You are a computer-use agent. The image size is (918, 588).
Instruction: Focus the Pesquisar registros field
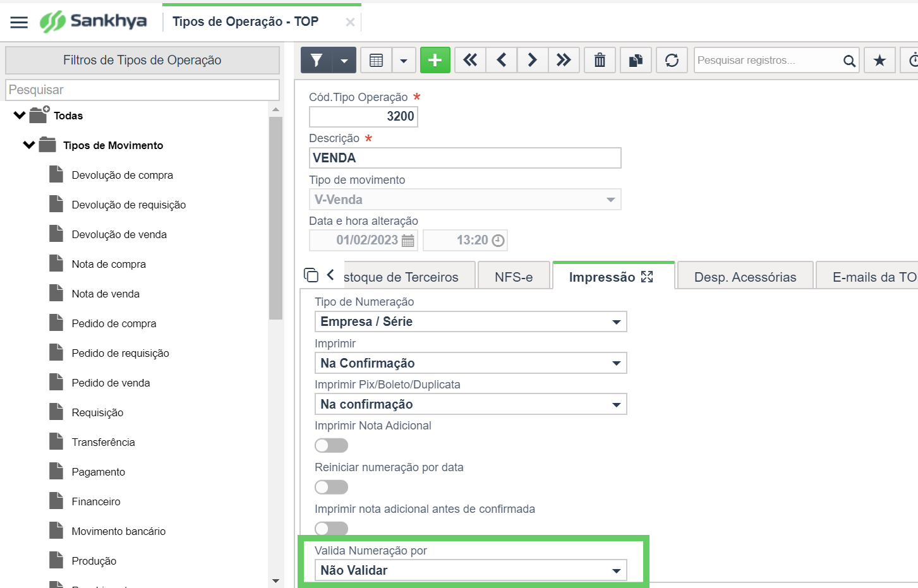pos(768,60)
